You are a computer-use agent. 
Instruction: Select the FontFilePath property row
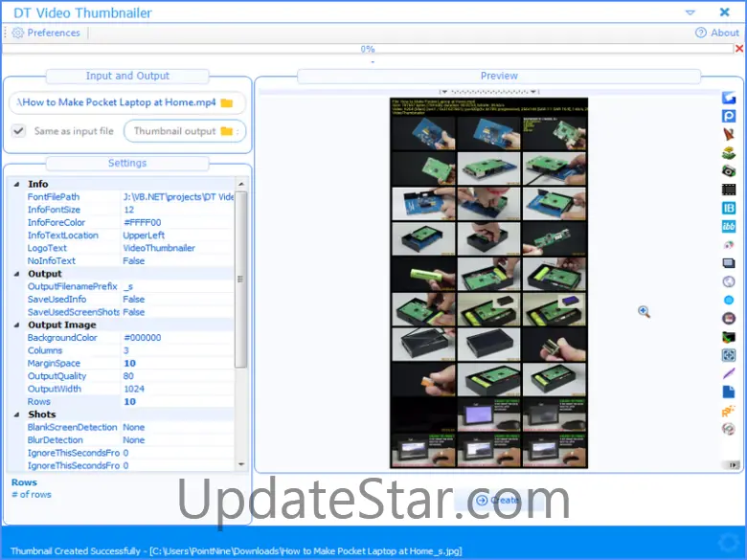(x=129, y=197)
